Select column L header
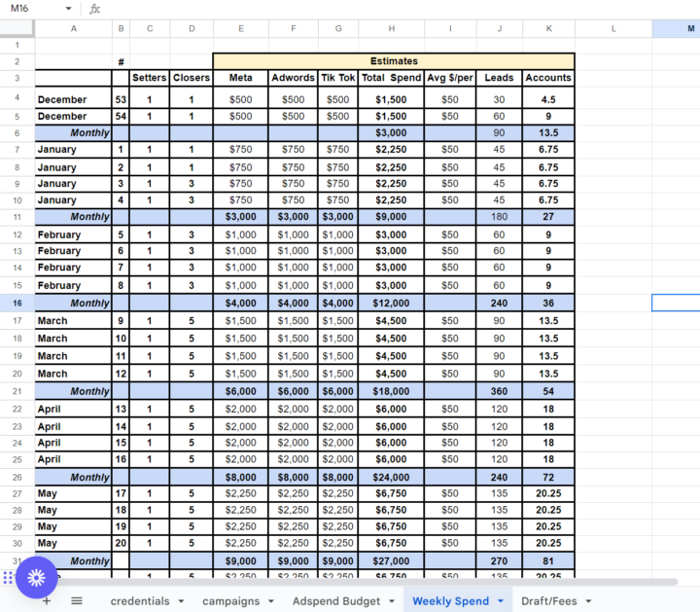700x612 pixels. pyautogui.click(x=613, y=28)
